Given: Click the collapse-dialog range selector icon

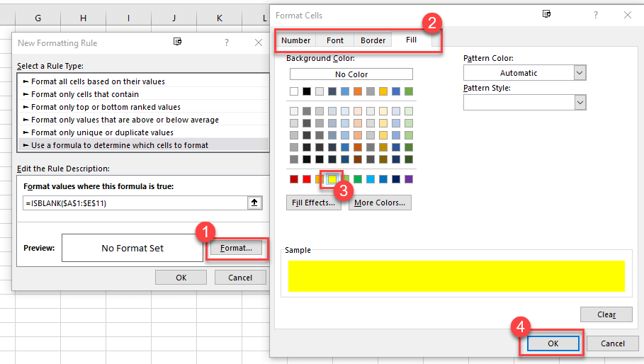Looking at the screenshot, I should (x=255, y=203).
